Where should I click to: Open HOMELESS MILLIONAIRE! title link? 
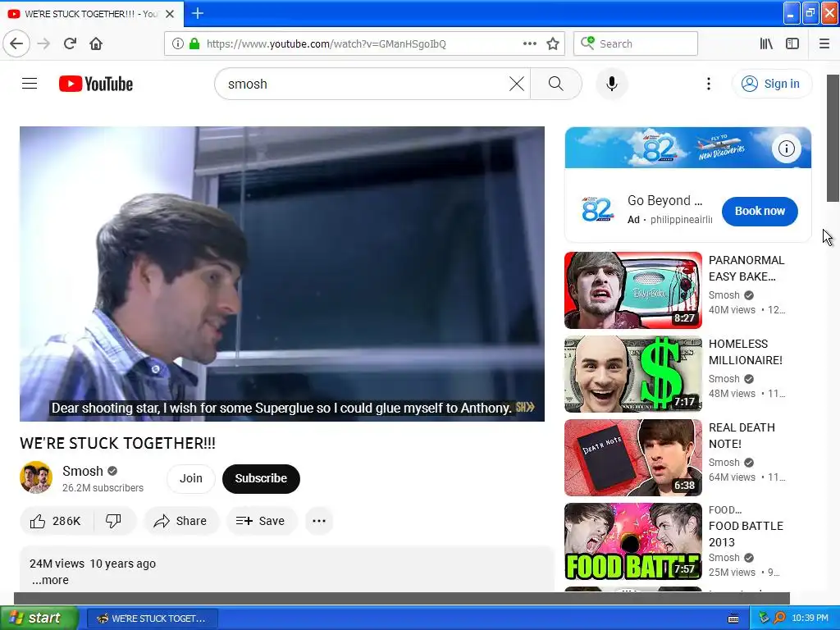click(x=746, y=352)
